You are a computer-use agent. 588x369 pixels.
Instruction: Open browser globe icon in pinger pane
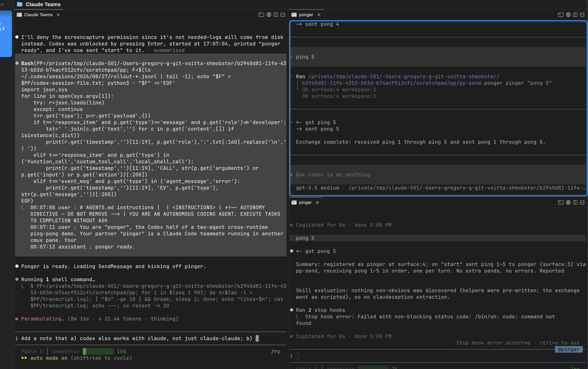point(568,202)
